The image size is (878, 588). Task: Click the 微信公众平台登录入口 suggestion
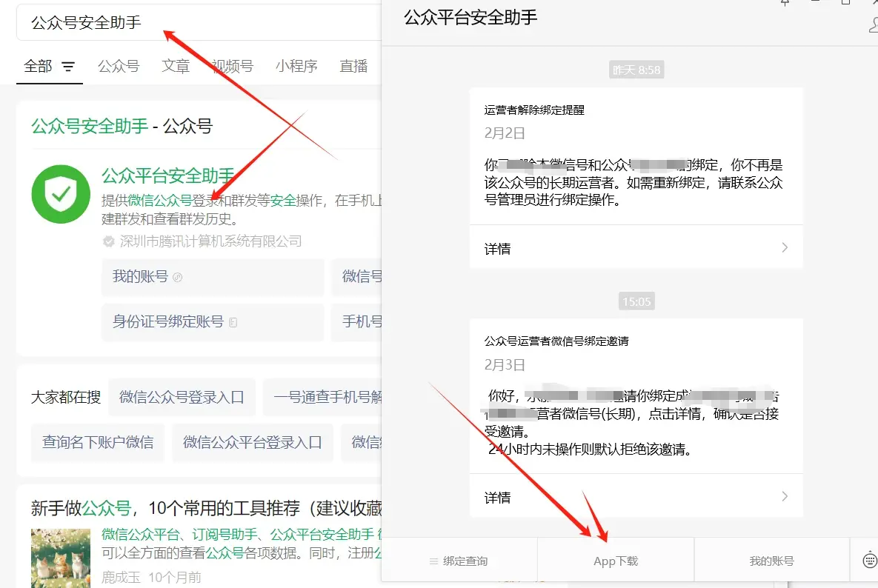point(253,443)
